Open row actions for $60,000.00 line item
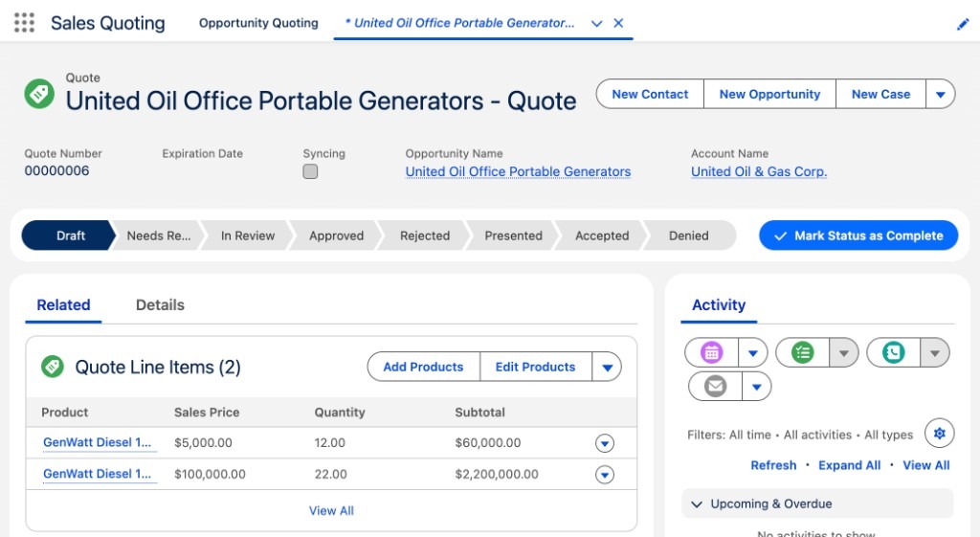Screen dimensions: 980x537 [605, 443]
